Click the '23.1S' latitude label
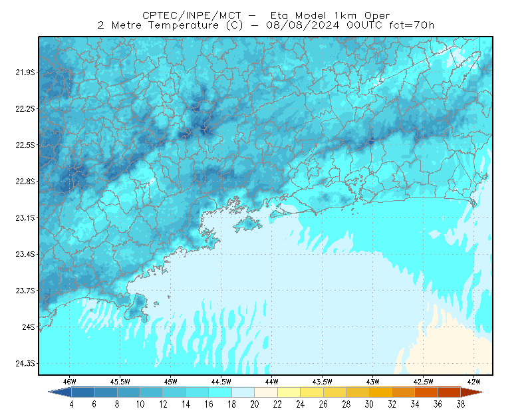The height and width of the screenshot is (411, 532). (x=25, y=217)
